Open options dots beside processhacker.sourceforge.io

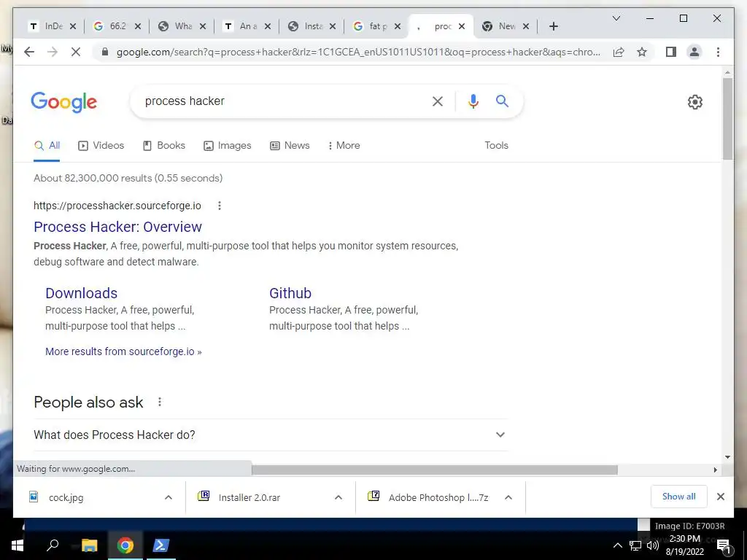pos(219,206)
